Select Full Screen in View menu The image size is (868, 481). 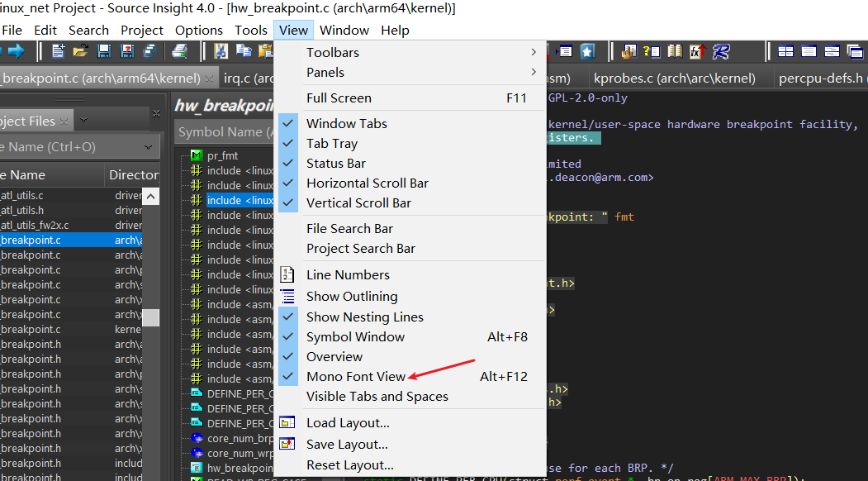point(410,98)
